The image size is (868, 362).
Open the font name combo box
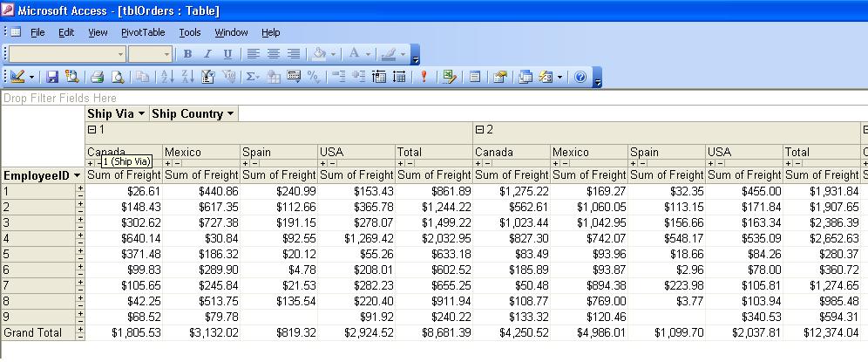tap(67, 54)
